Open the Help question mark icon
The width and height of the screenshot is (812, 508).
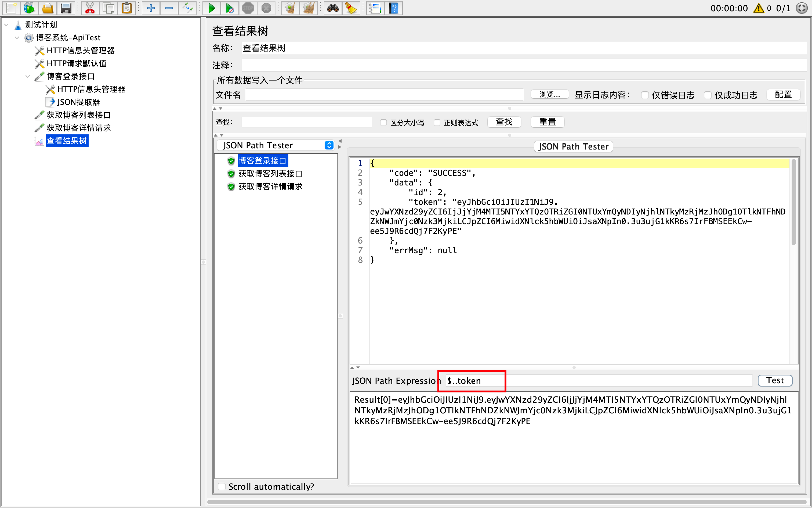tap(394, 8)
